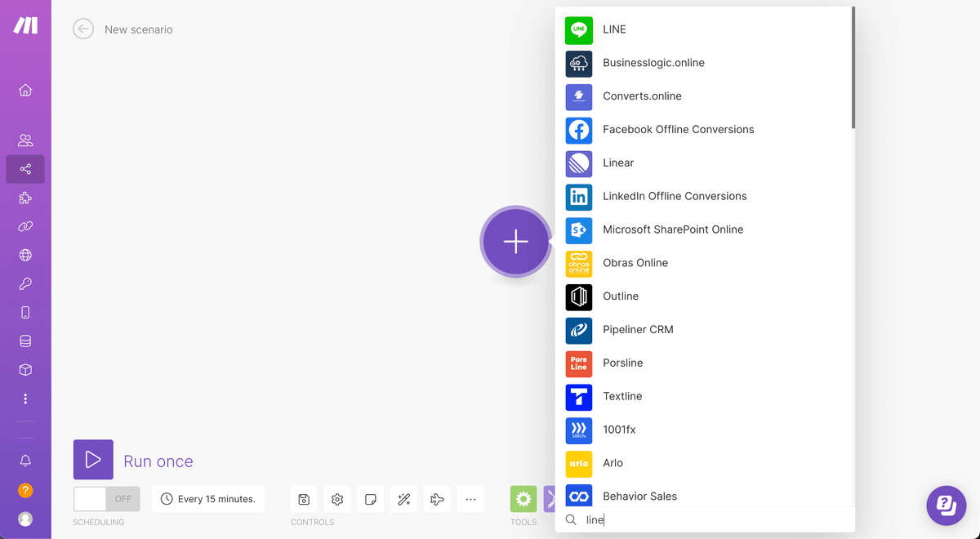980x539 pixels.
Task: Open notifications bell icon
Action: pyautogui.click(x=25, y=461)
